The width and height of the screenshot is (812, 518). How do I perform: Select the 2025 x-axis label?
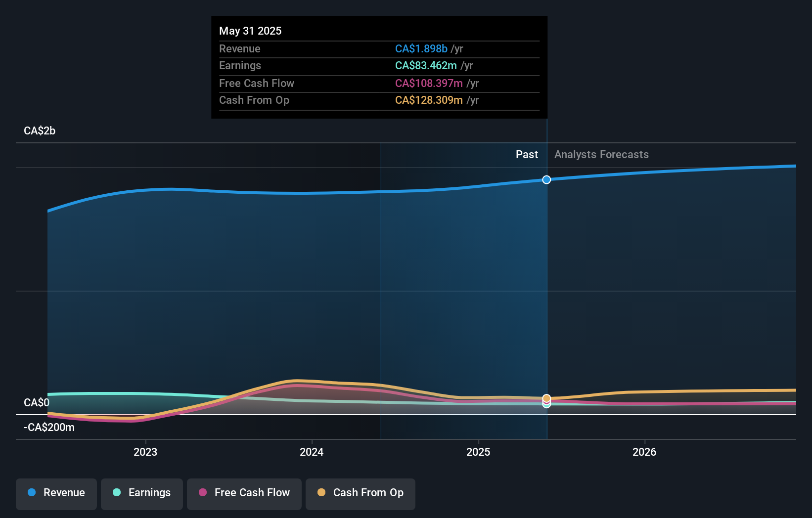478,452
